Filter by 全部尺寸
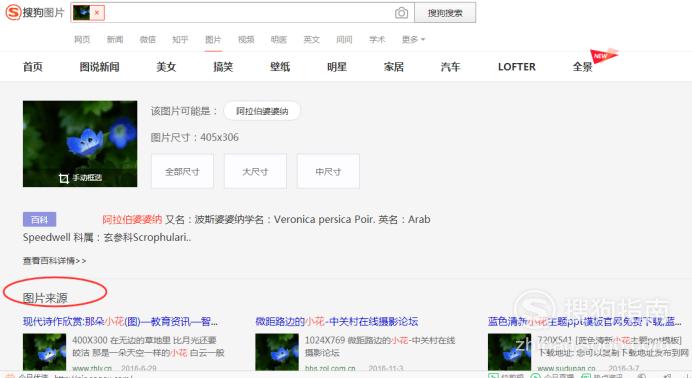Image resolution: width=692 pixels, height=378 pixels. pos(182,171)
